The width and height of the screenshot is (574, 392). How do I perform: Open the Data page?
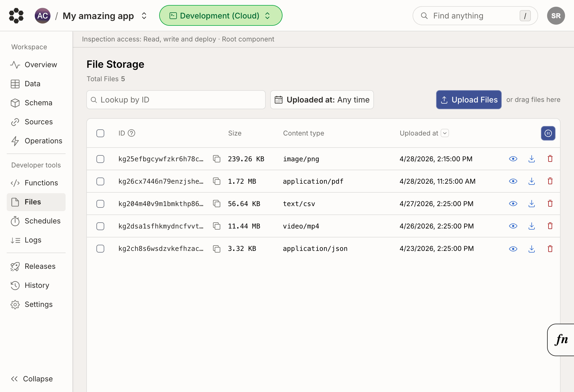click(x=36, y=84)
